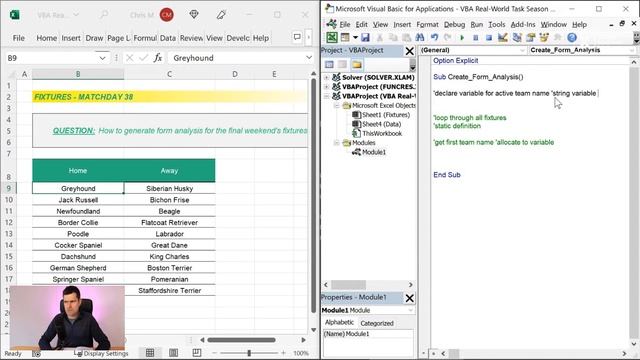Click Excel search magnifier icon
The image size is (640, 360).
tap(104, 15)
